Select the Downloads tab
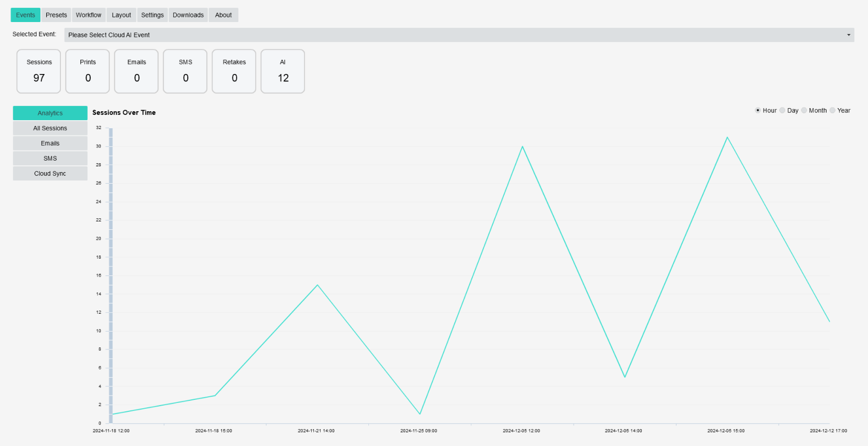Viewport: 868px width, 446px height. pos(188,15)
